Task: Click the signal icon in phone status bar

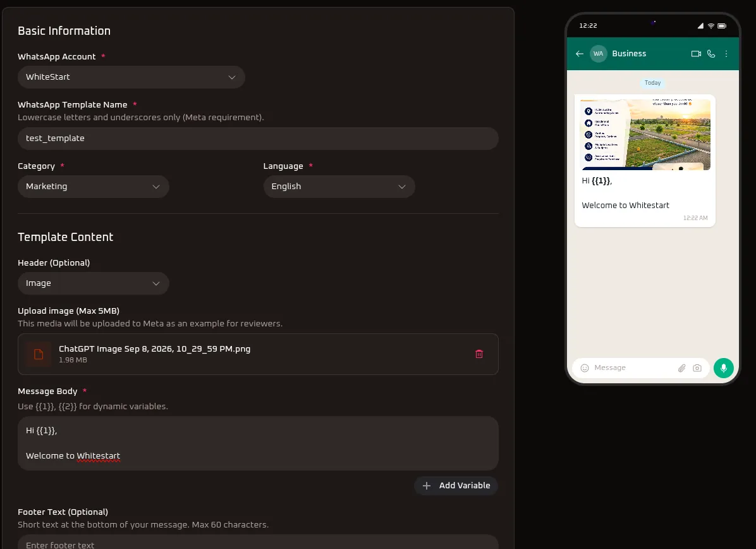Action: point(700,26)
